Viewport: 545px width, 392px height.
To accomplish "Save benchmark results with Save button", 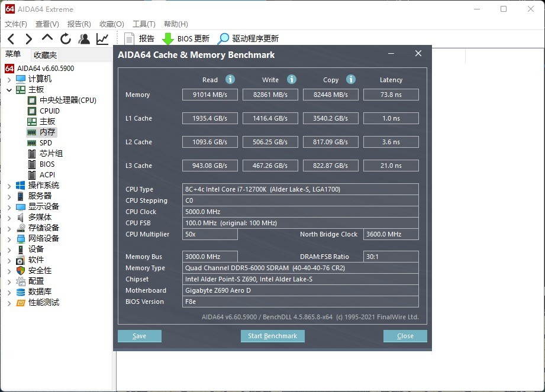I will coord(140,336).
